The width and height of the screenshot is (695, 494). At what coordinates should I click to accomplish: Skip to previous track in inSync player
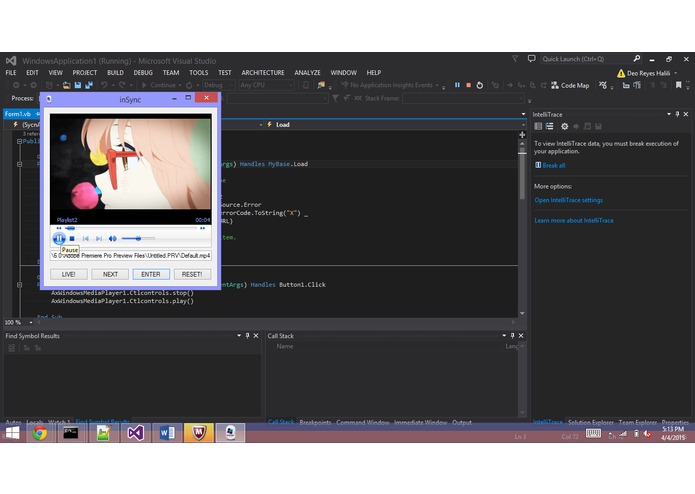[86, 239]
